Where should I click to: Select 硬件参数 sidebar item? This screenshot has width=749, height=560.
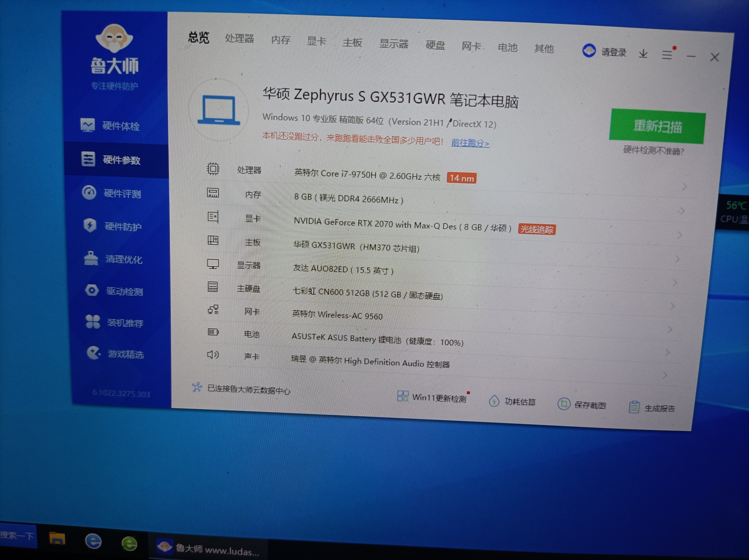[x=116, y=160]
